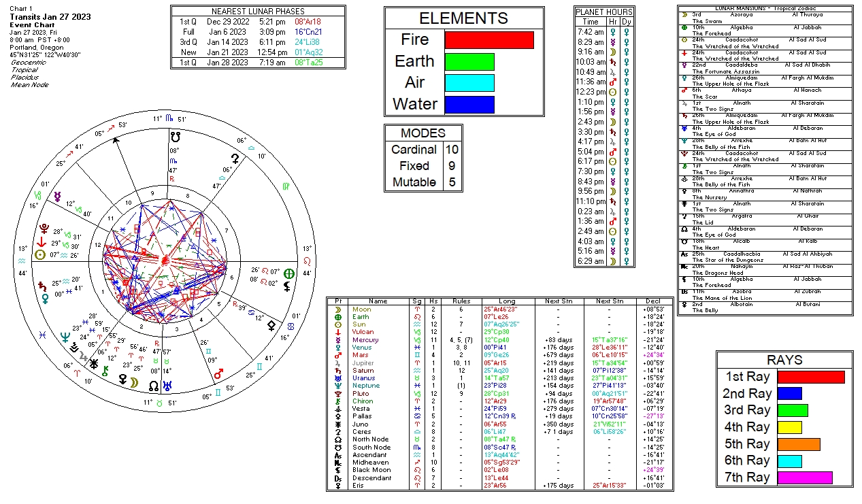This screenshot has height=504, width=862.
Task: Select the Ascendant As symbol in planet table
Action: [x=338, y=455]
